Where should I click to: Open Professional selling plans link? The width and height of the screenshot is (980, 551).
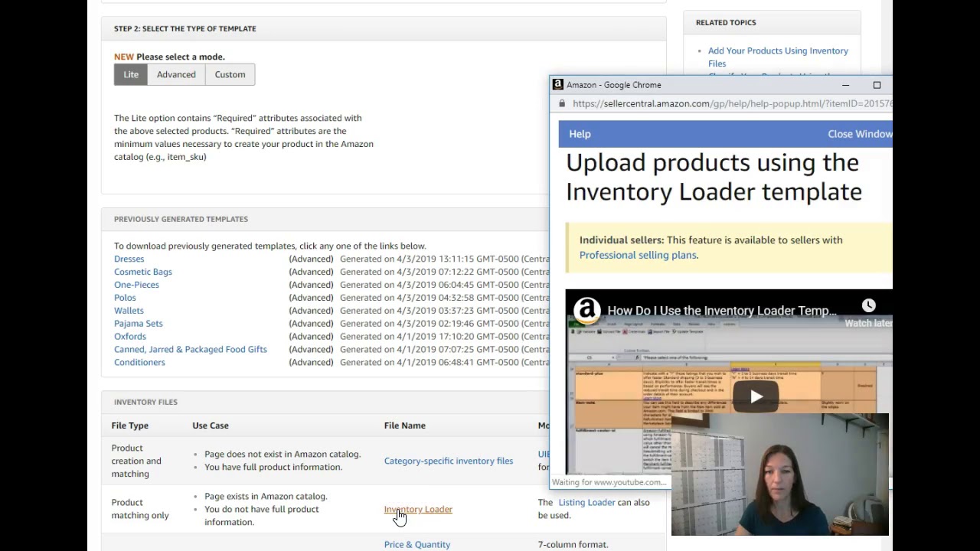coord(638,255)
